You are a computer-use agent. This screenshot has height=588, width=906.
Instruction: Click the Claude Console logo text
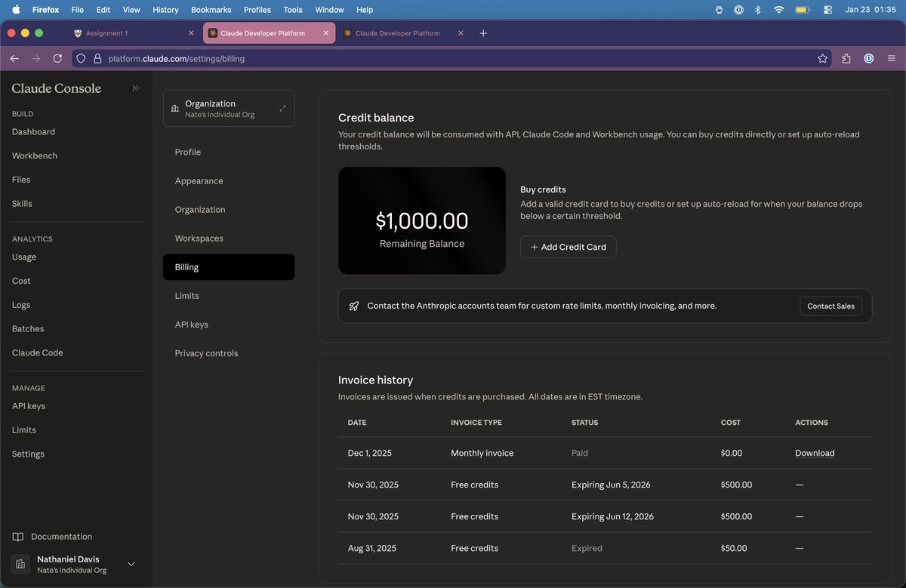57,88
